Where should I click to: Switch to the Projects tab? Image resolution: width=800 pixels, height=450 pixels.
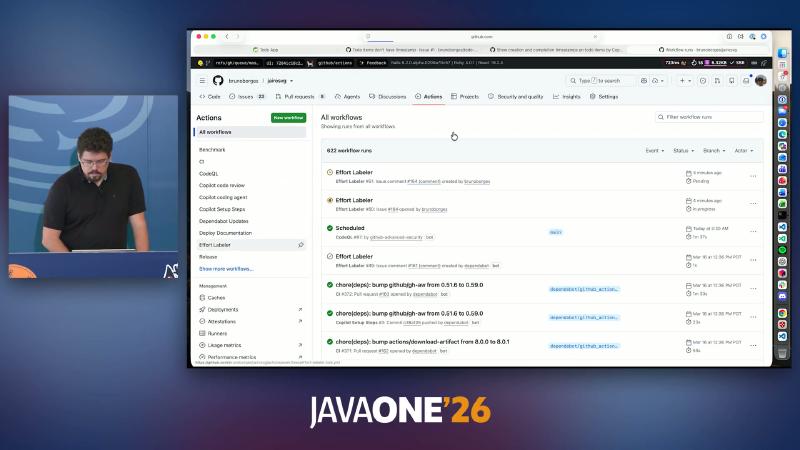tap(465, 96)
